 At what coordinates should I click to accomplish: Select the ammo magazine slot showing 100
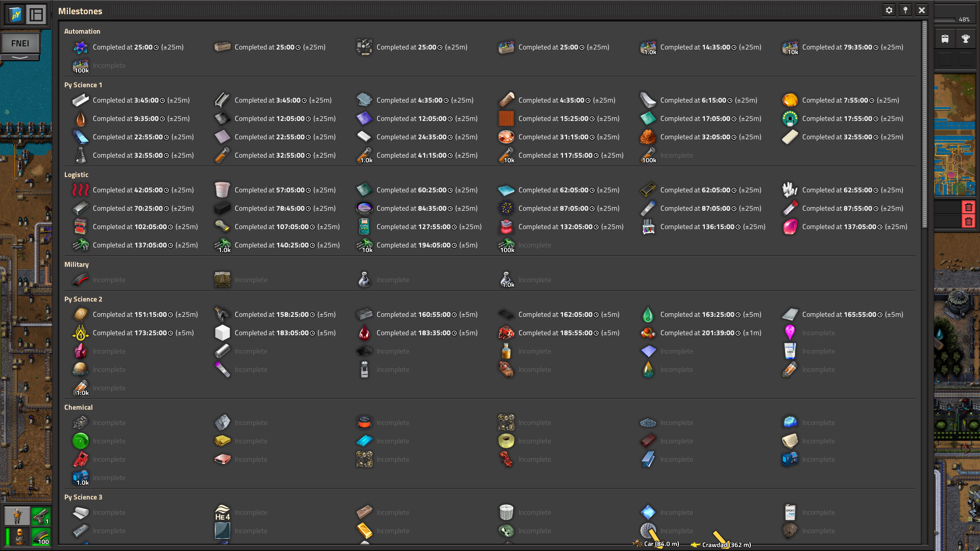pyautogui.click(x=41, y=536)
